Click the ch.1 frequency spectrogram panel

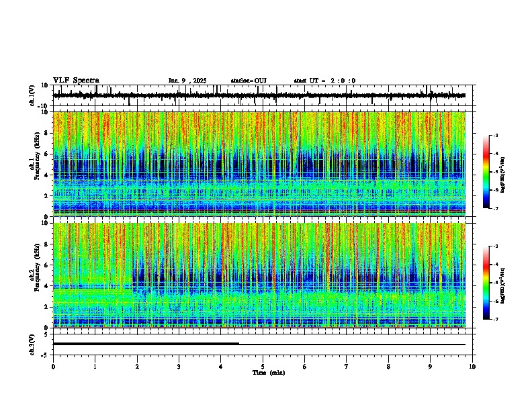pyautogui.click(x=259, y=164)
